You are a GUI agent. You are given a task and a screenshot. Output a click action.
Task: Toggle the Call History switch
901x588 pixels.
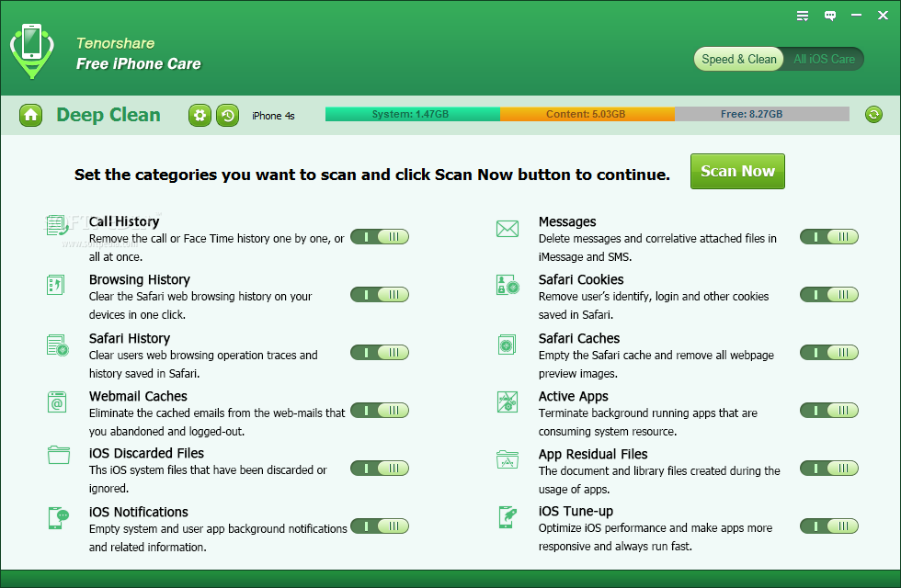point(380,237)
